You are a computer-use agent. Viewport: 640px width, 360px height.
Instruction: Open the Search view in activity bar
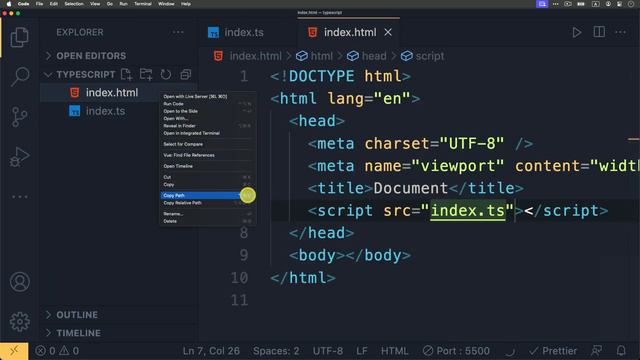[x=19, y=76]
